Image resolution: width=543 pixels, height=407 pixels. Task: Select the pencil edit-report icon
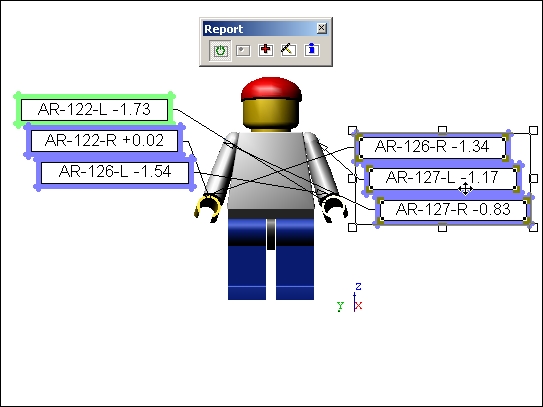(288, 50)
